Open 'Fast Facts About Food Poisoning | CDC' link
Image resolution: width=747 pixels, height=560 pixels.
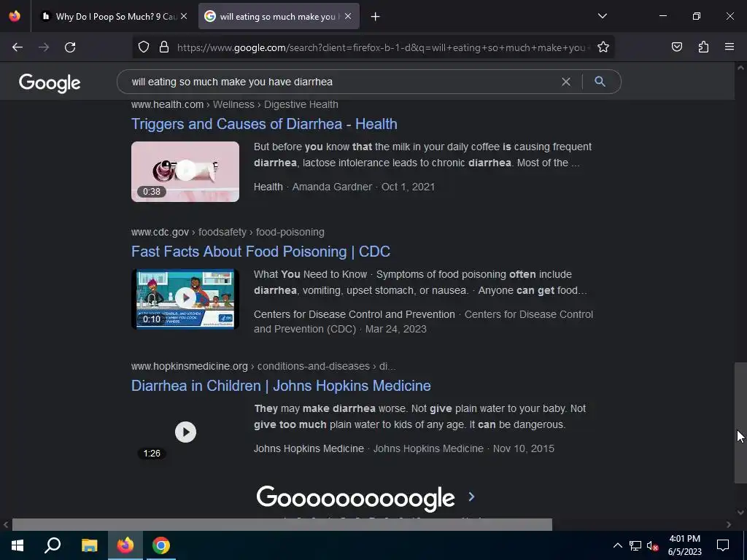[x=260, y=252]
